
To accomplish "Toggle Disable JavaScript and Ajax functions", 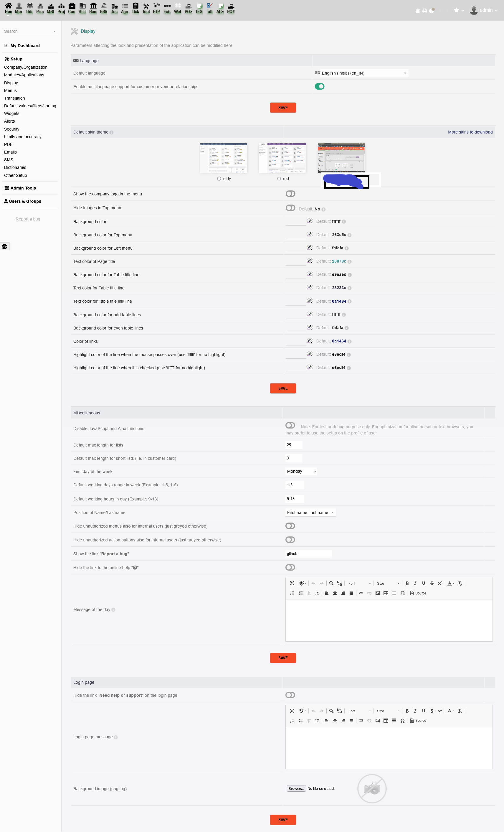I will pos(290,425).
